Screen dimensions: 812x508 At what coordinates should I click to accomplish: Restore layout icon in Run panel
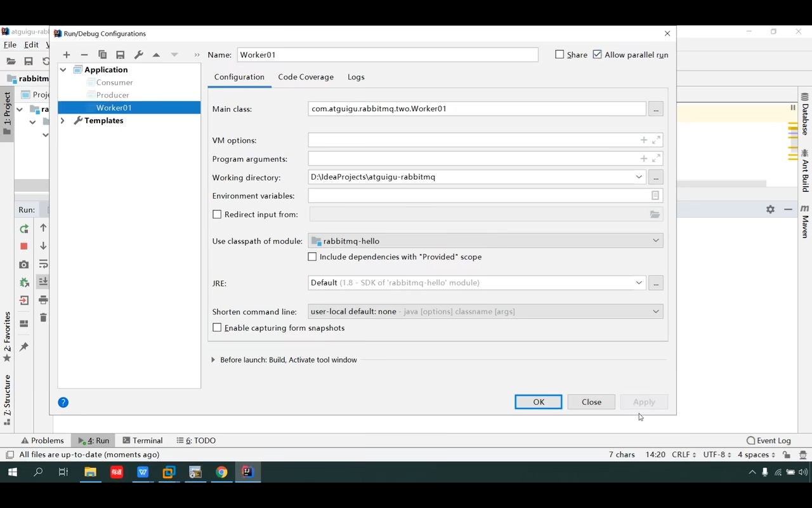[24, 324]
